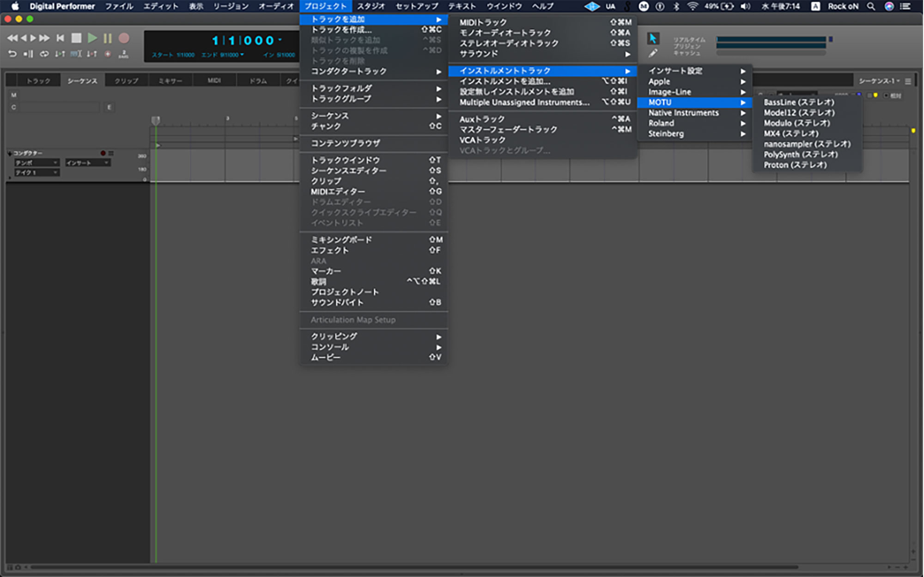Open the シーケンス-1 sequence selector dropdown
The height and width of the screenshot is (577, 924).
coord(879,81)
